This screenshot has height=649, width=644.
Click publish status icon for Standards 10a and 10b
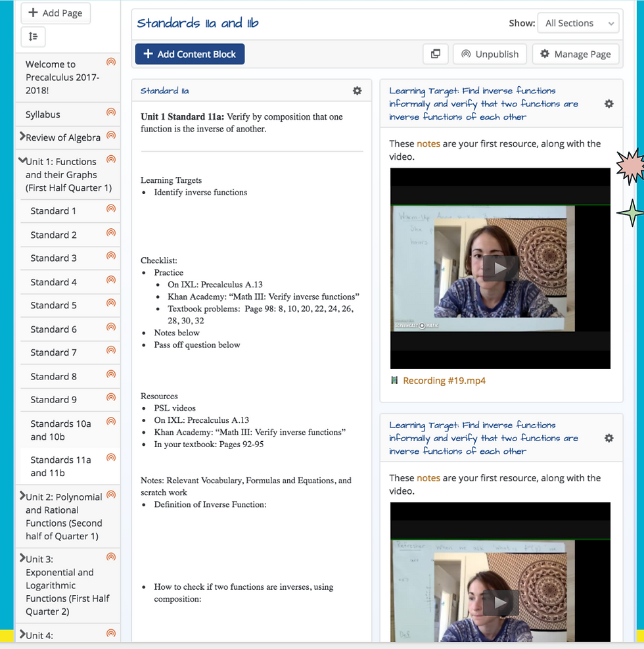[111, 421]
